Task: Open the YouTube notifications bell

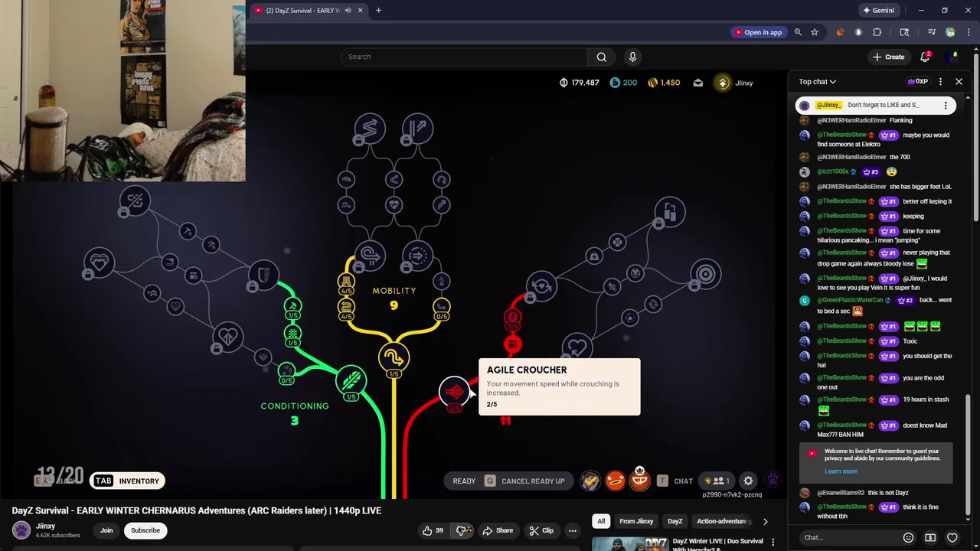Action: pyautogui.click(x=925, y=57)
